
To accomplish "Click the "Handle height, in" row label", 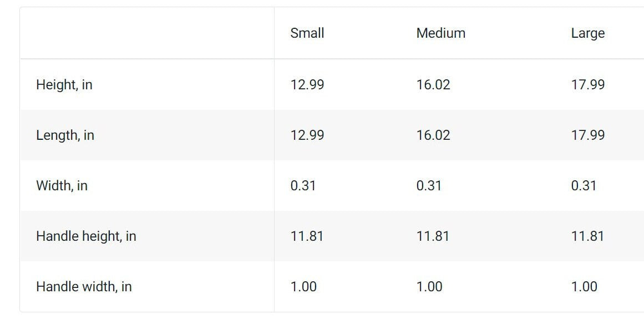I will click(86, 236).
